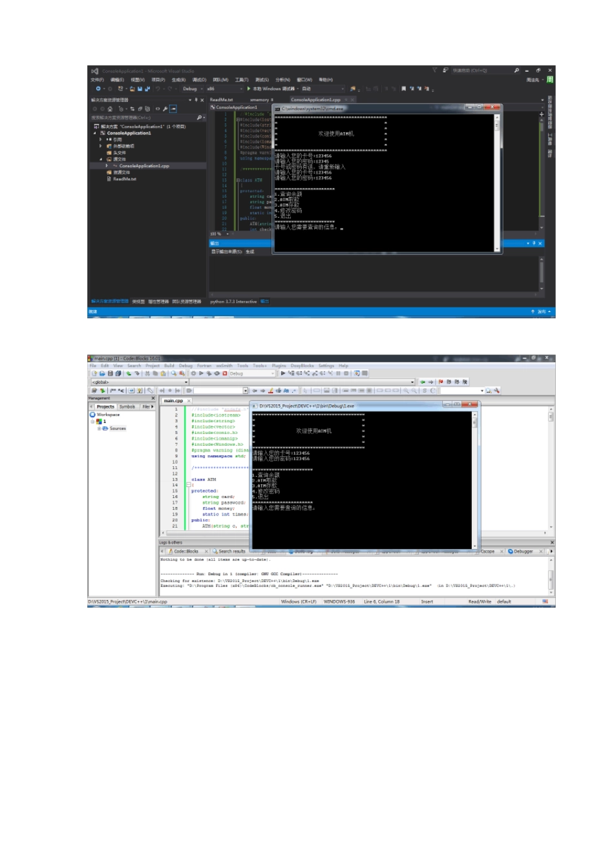Image resolution: width=614 pixels, height=868 pixels.
Task: Open the <global> scope dropdown in Code::Blocks
Action: click(x=140, y=382)
